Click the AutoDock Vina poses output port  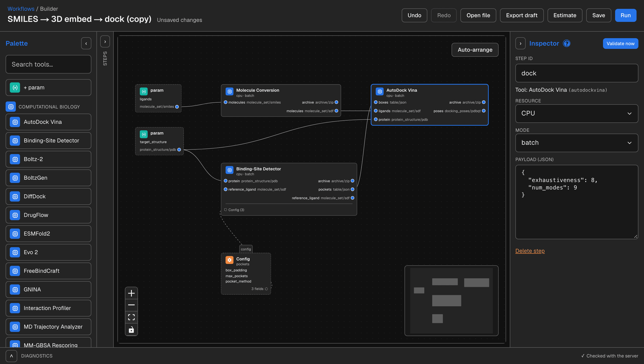click(x=484, y=111)
